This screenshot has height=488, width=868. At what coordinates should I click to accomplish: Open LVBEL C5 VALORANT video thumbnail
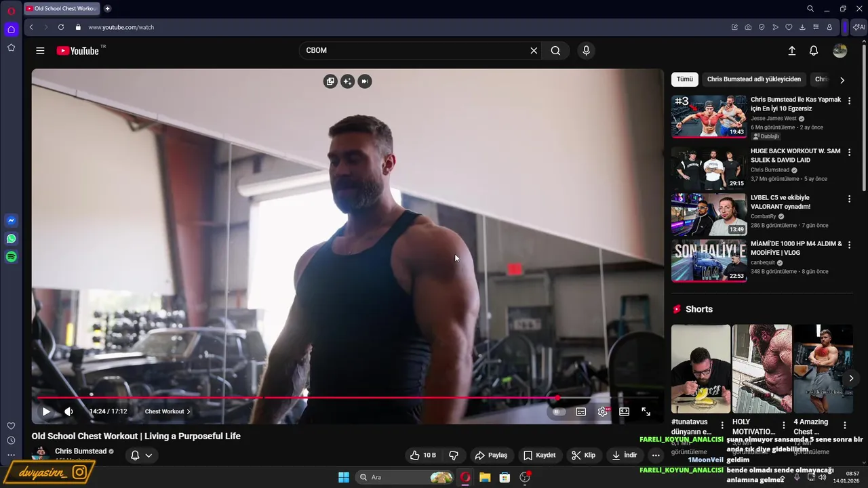(x=709, y=215)
